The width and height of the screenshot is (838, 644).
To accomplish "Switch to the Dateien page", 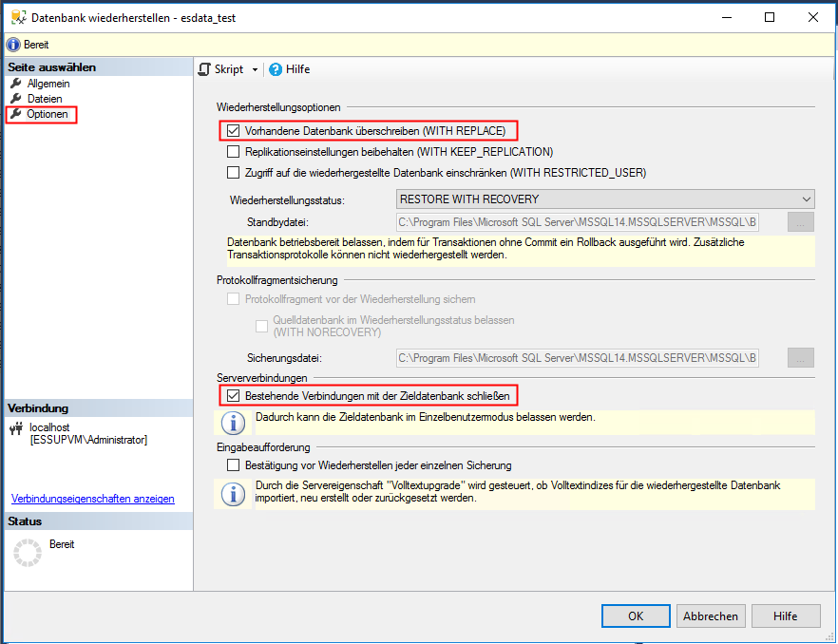I will tap(45, 99).
